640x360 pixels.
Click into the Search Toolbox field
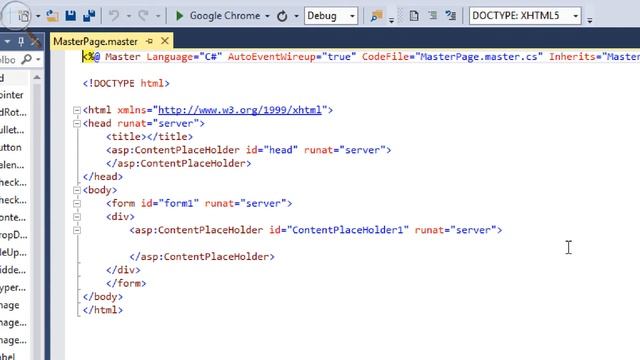click(9, 60)
